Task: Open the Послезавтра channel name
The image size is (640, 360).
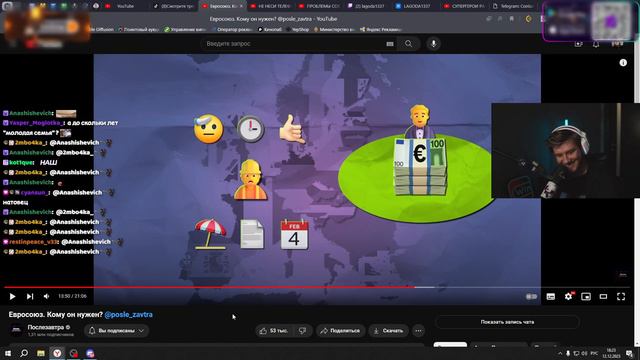Action: coord(45,327)
